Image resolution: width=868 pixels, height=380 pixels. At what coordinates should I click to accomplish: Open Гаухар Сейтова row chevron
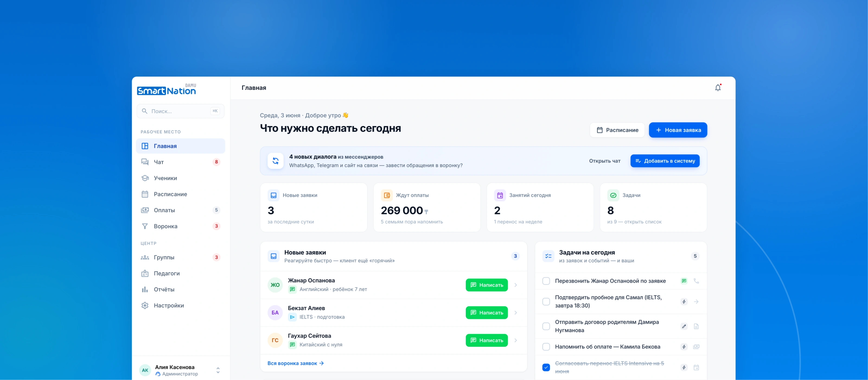pyautogui.click(x=516, y=340)
